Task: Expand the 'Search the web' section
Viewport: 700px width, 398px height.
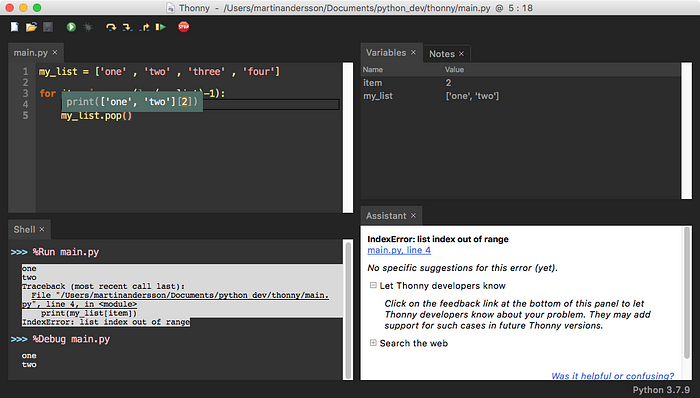Action: coord(373,343)
